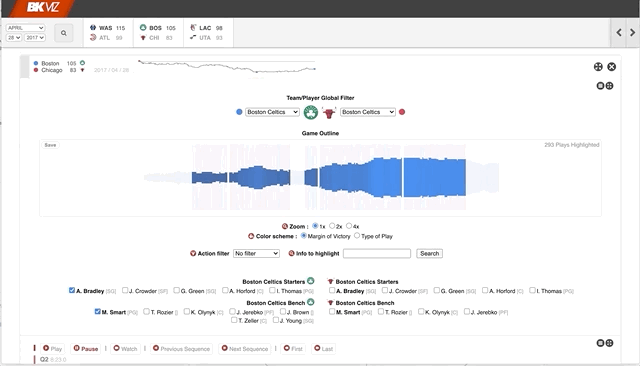Click the Watch button
The width and height of the screenshot is (640, 366).
[125, 348]
